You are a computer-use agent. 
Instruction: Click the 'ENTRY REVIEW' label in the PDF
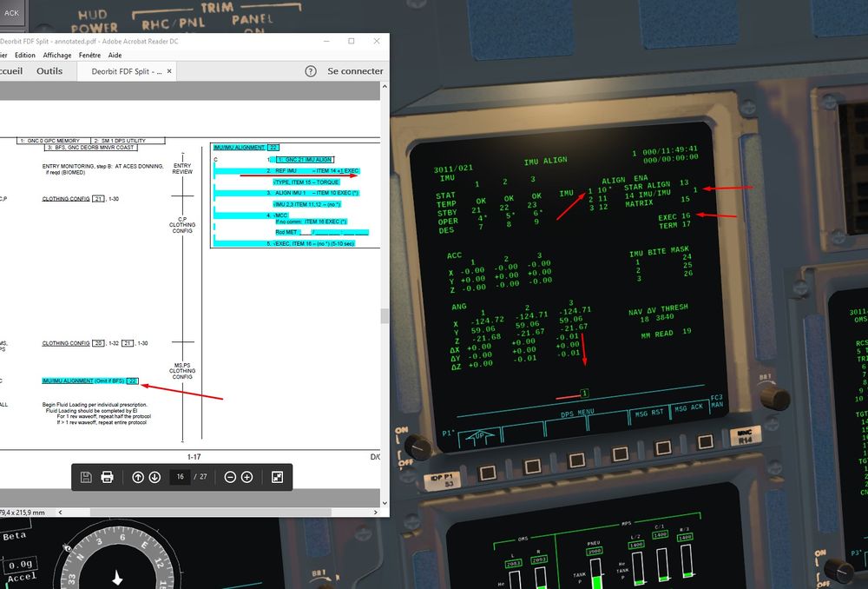point(182,169)
